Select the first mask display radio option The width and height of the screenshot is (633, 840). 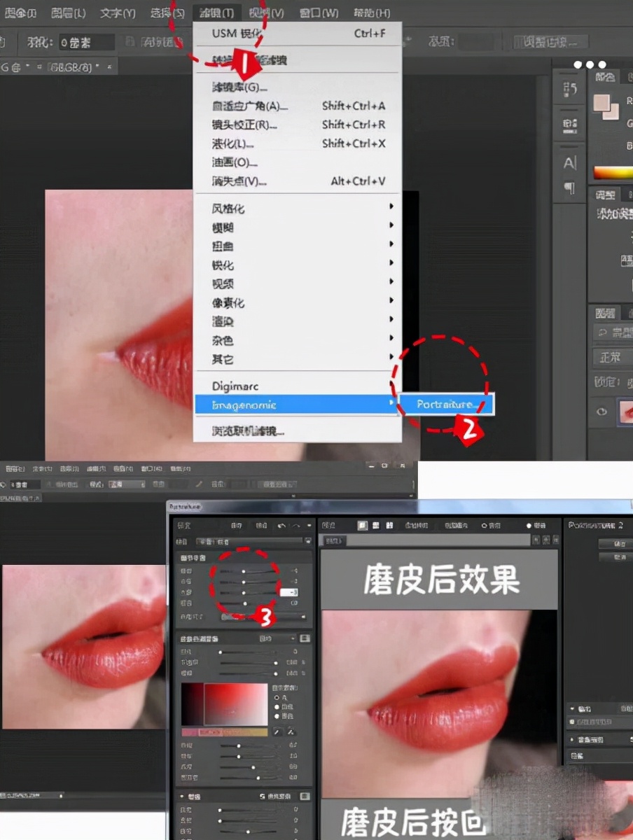pyautogui.click(x=277, y=698)
